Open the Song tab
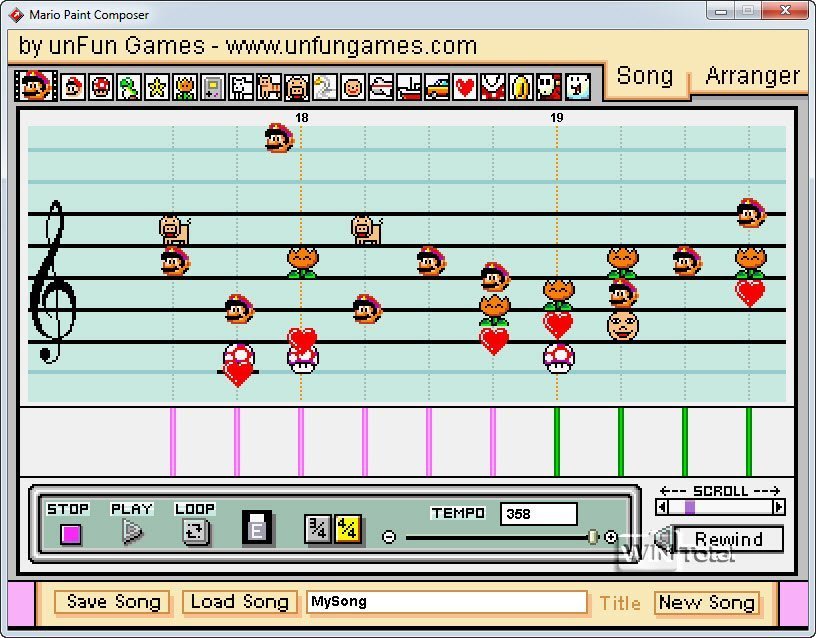The image size is (816, 638). tap(645, 77)
